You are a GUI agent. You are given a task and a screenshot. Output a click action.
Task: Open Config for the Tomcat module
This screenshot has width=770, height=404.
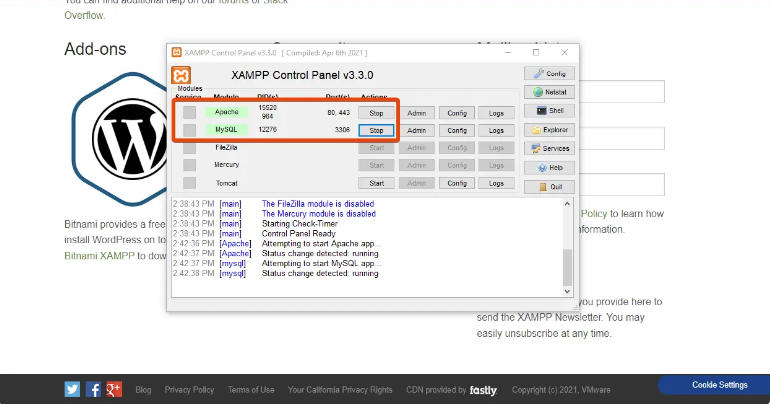point(456,183)
